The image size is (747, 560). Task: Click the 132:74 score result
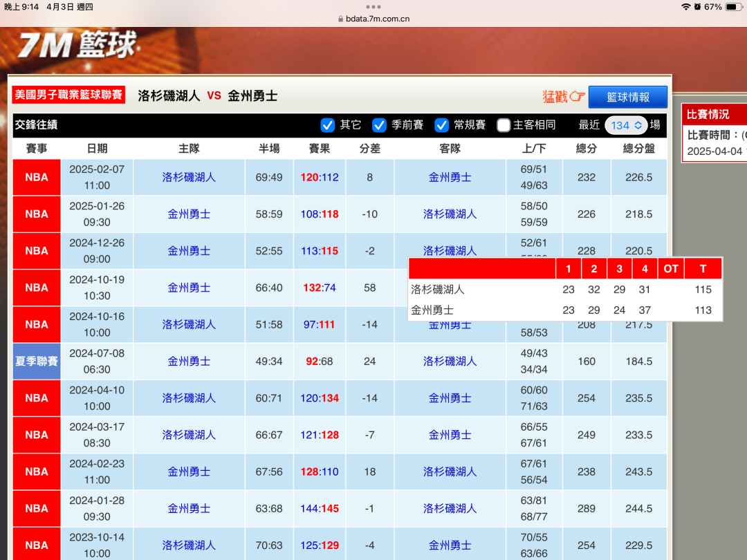[319, 288]
